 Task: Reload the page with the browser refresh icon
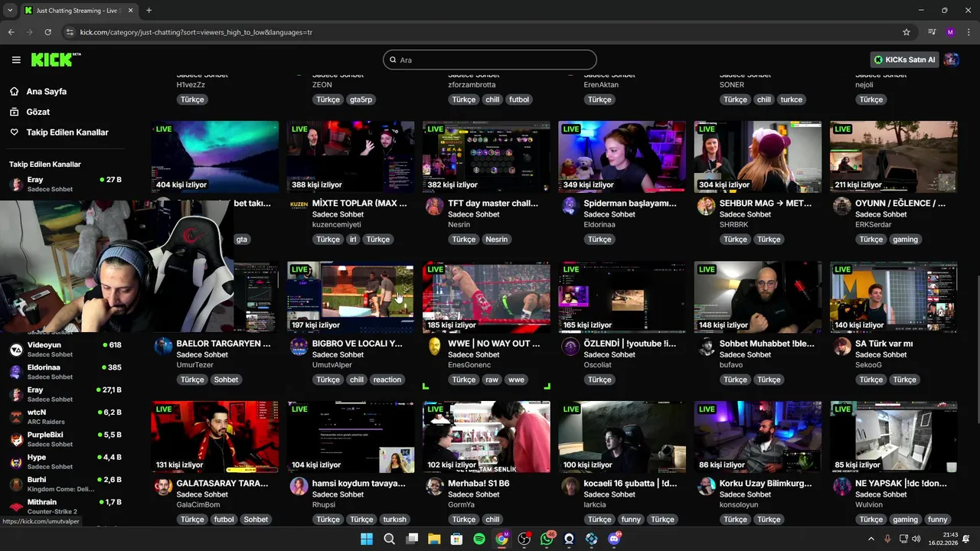click(x=47, y=32)
